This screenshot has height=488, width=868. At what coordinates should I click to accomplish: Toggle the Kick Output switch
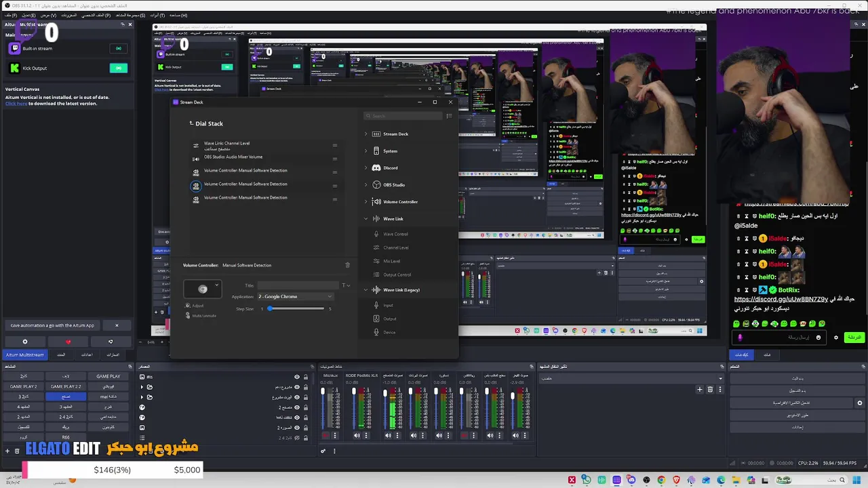coord(119,68)
